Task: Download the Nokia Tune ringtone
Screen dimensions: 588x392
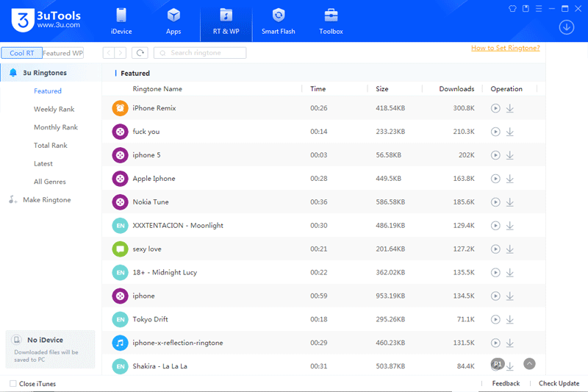Action: pyautogui.click(x=509, y=202)
